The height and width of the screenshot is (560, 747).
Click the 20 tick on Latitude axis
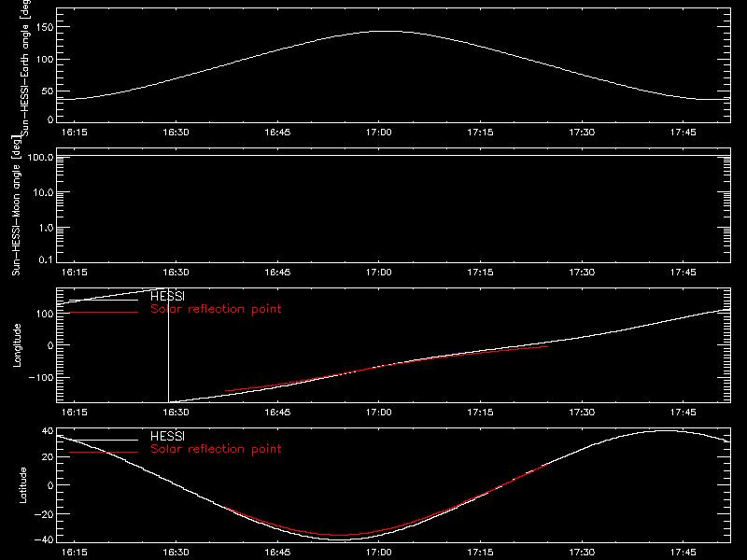click(x=48, y=456)
